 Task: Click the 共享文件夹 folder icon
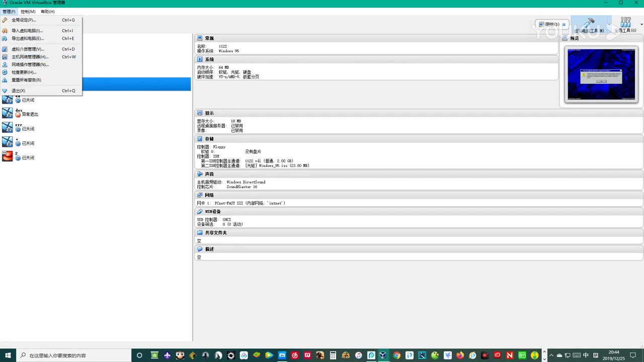[x=200, y=233]
